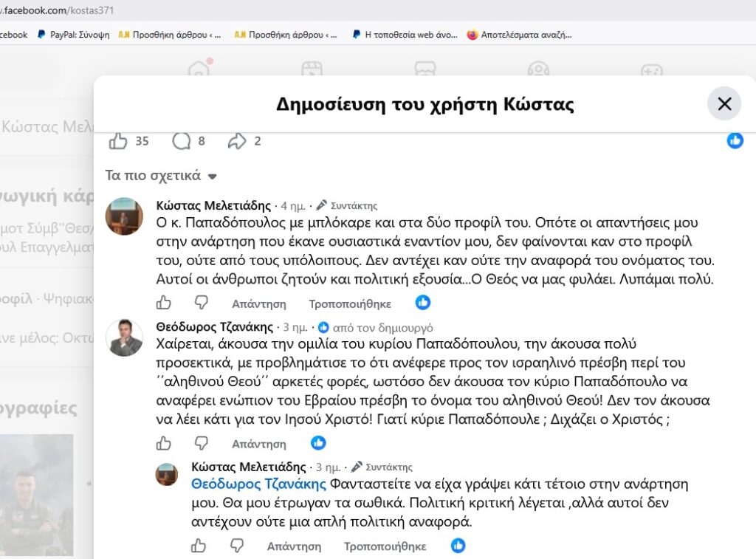Click the like icon showing 35
Screen dimensions: 756x559
click(x=117, y=141)
